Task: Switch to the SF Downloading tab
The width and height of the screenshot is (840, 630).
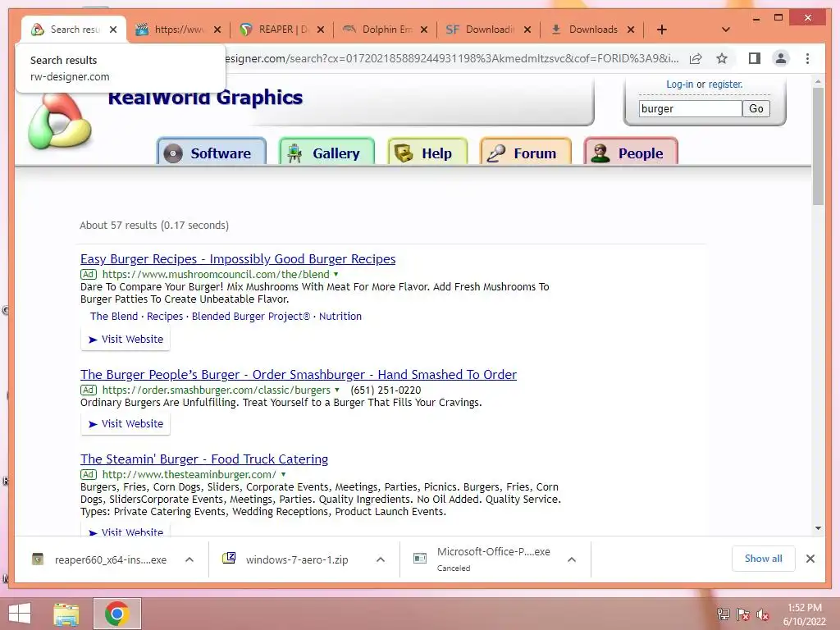Action: [488, 30]
